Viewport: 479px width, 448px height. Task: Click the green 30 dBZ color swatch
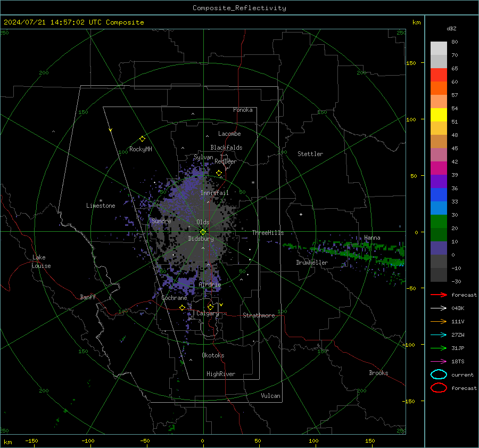click(x=439, y=222)
